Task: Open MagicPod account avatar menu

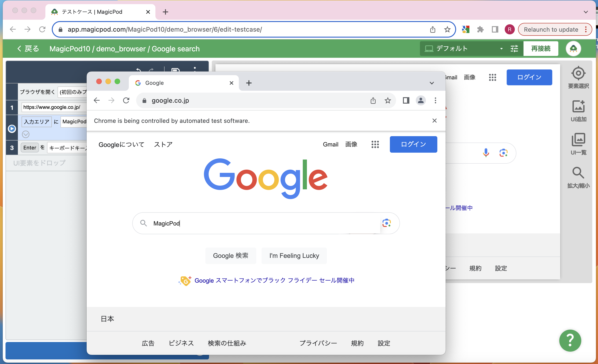Action: (x=573, y=49)
